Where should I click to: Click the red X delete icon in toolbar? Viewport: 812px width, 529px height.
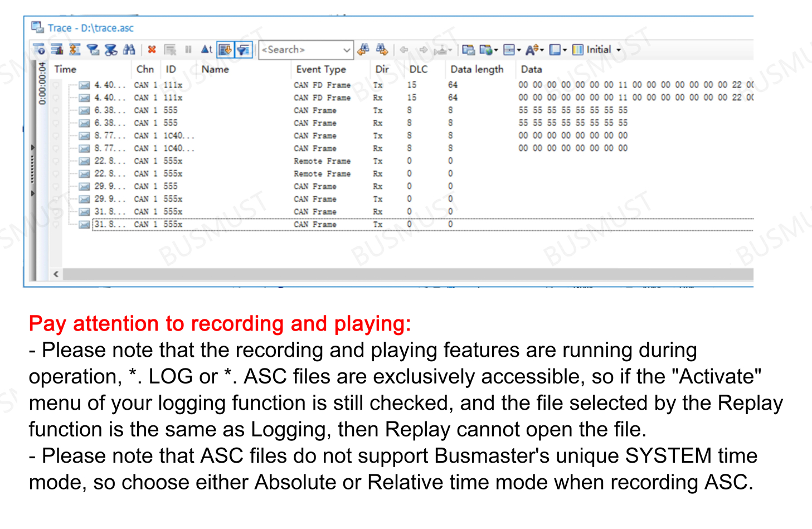point(152,50)
